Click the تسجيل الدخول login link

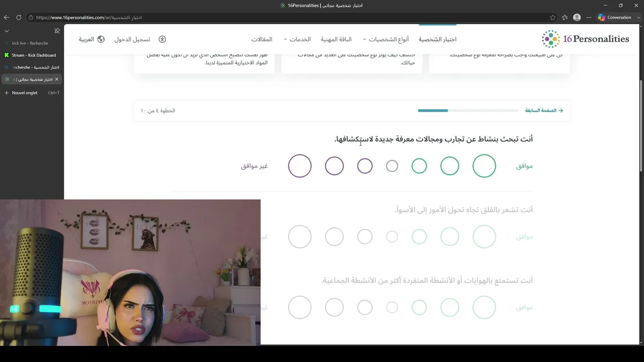click(x=132, y=39)
